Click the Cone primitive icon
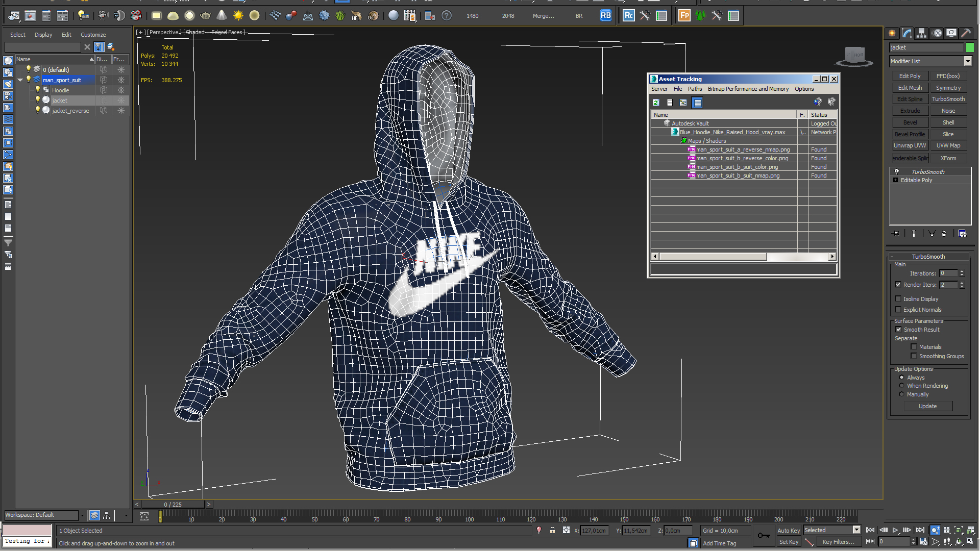980x551 pixels. 222,16
